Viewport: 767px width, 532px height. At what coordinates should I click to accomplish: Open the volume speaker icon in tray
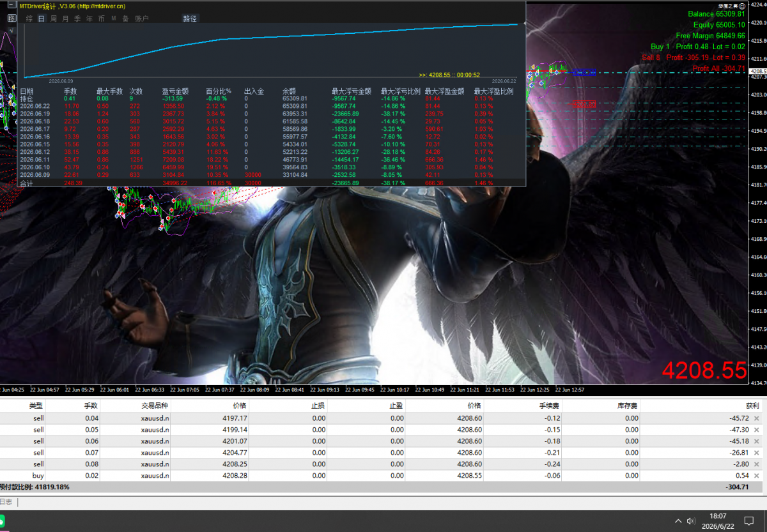tap(691, 521)
